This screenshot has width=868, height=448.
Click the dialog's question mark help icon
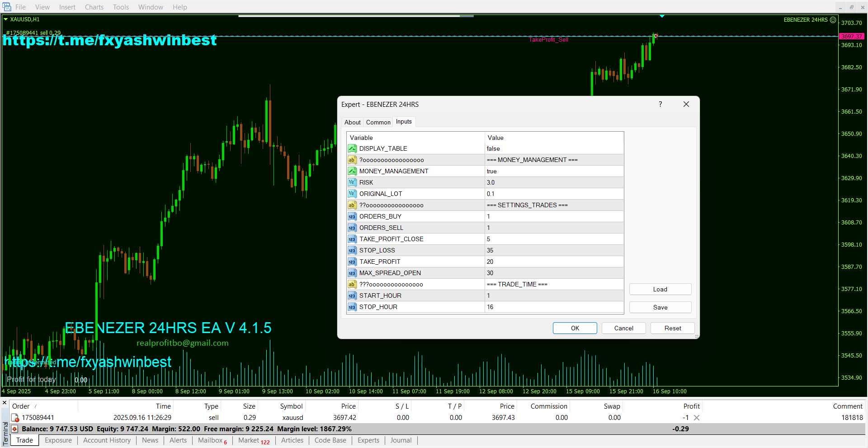pos(660,105)
